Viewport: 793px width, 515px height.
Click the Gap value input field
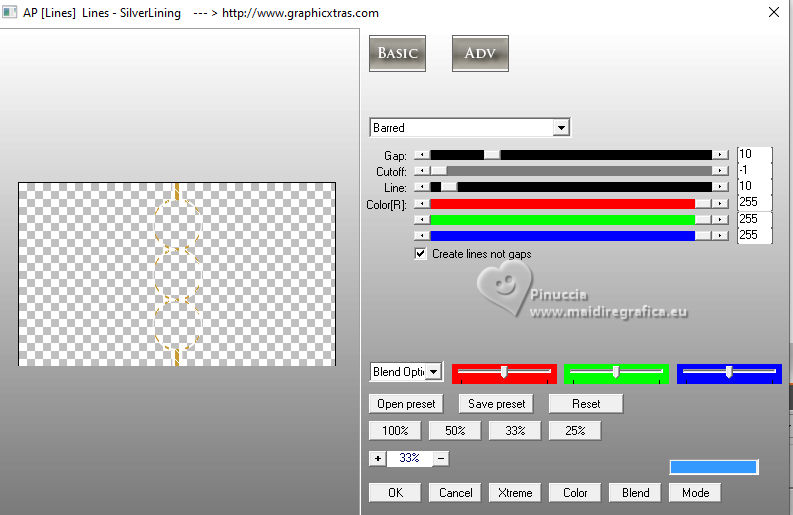(x=754, y=154)
